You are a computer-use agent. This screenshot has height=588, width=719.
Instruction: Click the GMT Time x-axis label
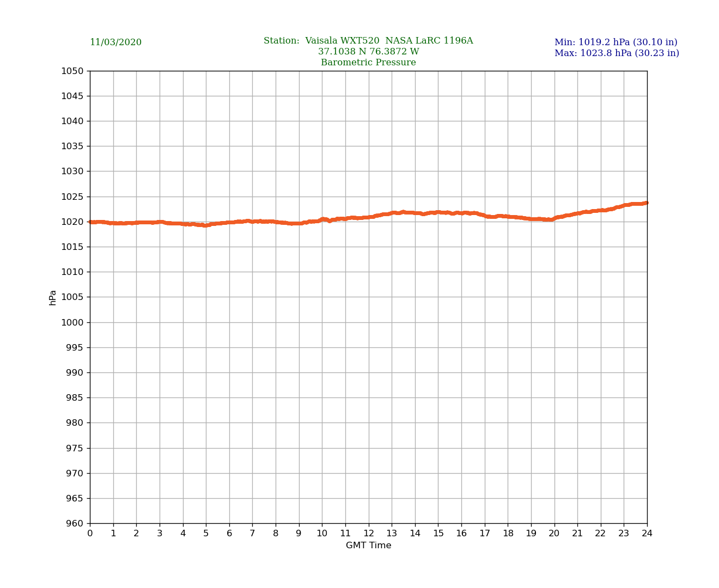point(368,546)
